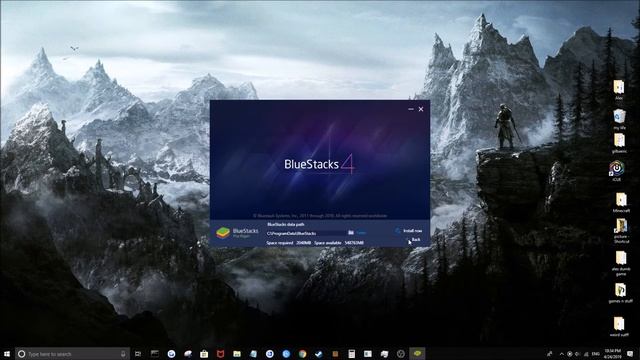Open the Windows Start menu

(7, 353)
